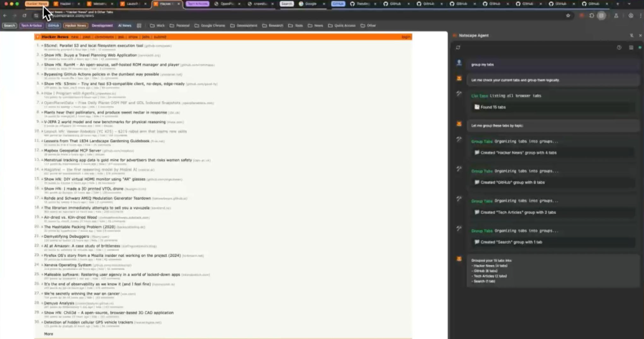
Task: Click the login link on Hacker News
Action: pyautogui.click(x=406, y=37)
